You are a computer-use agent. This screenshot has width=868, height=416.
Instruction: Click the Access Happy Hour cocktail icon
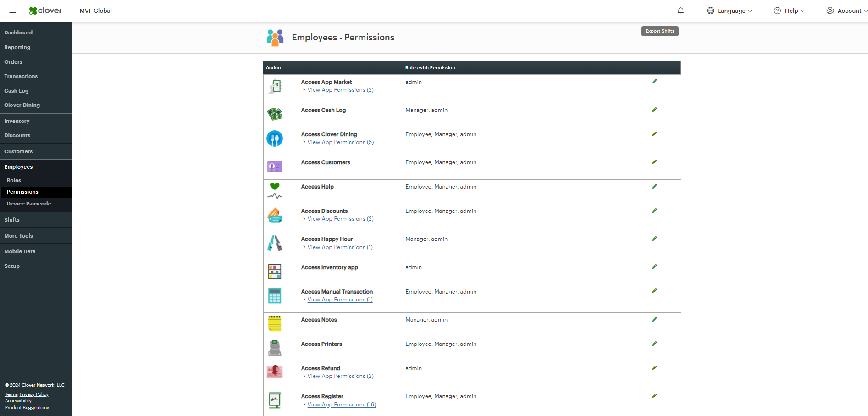[275, 243]
